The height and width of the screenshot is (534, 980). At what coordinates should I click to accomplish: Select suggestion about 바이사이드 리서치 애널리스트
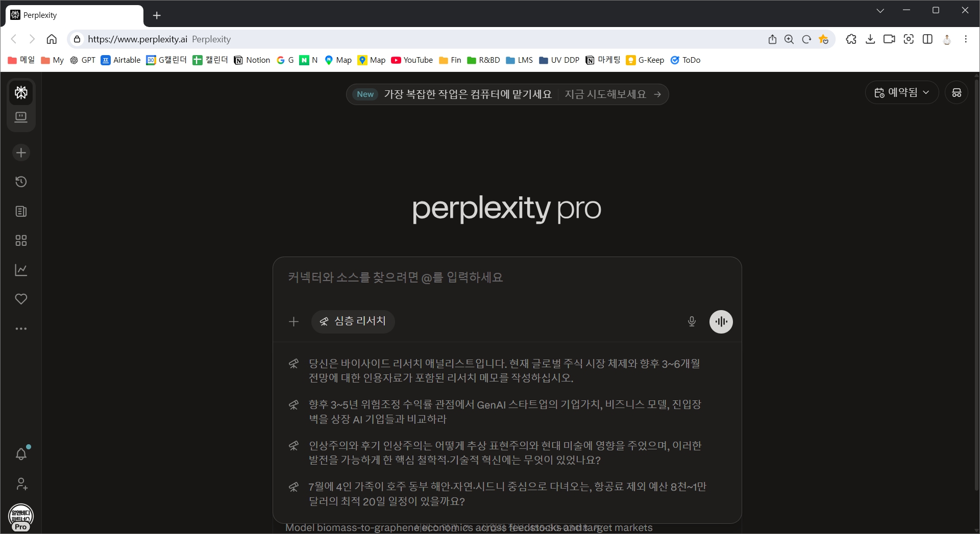[x=506, y=371]
